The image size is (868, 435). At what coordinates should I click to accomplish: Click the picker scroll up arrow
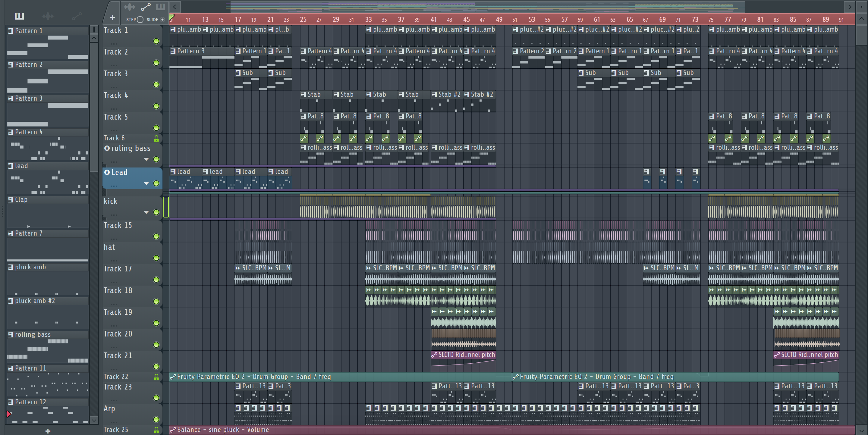tap(94, 38)
